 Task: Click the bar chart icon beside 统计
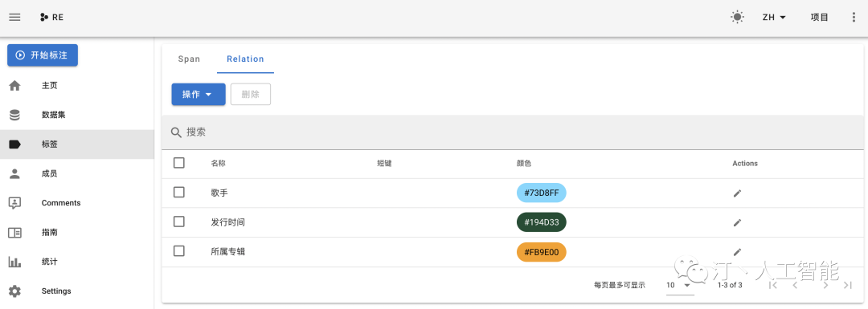point(15,262)
